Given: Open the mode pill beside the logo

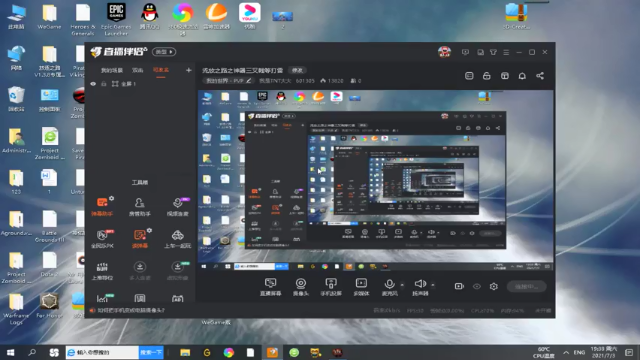Looking at the screenshot, I should click(164, 52).
